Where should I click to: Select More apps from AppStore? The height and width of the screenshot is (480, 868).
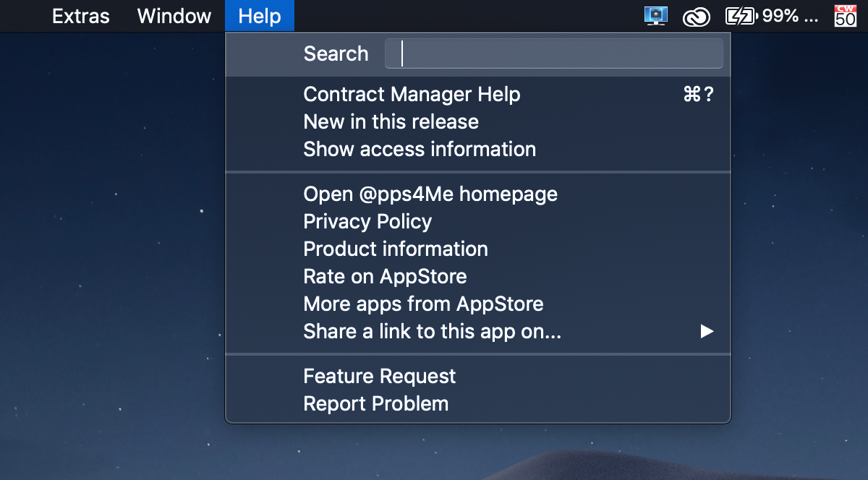tap(478, 304)
